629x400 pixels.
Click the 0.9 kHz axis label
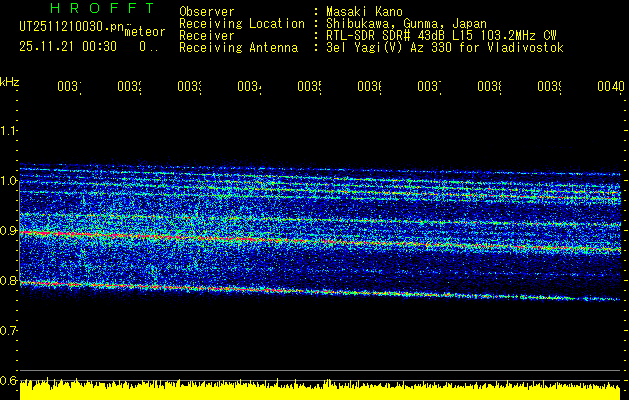point(8,231)
